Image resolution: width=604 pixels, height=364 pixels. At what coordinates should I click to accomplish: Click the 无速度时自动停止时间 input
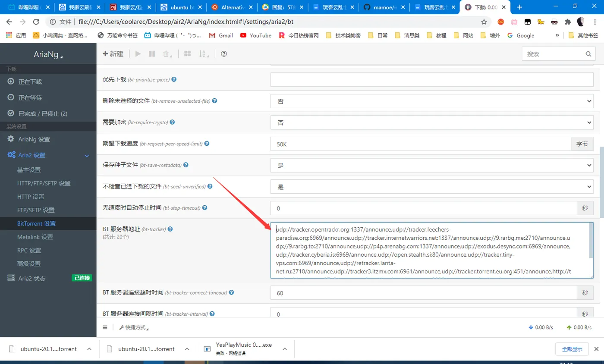(424, 208)
